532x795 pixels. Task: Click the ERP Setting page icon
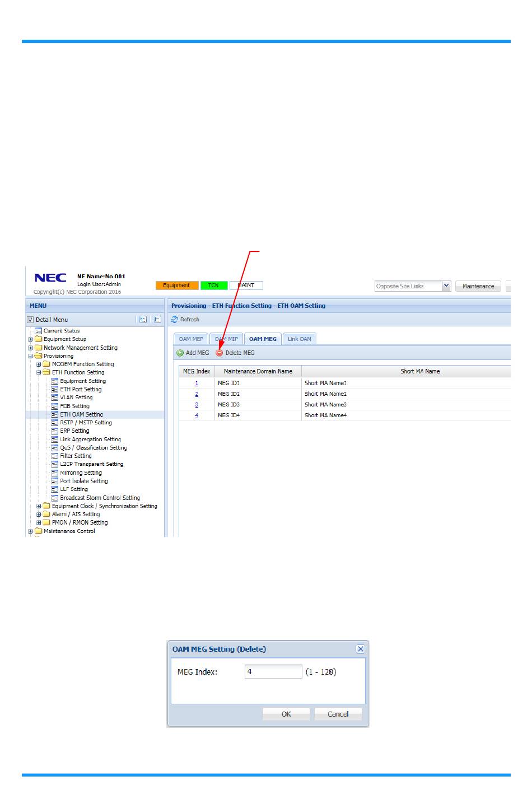coord(55,431)
